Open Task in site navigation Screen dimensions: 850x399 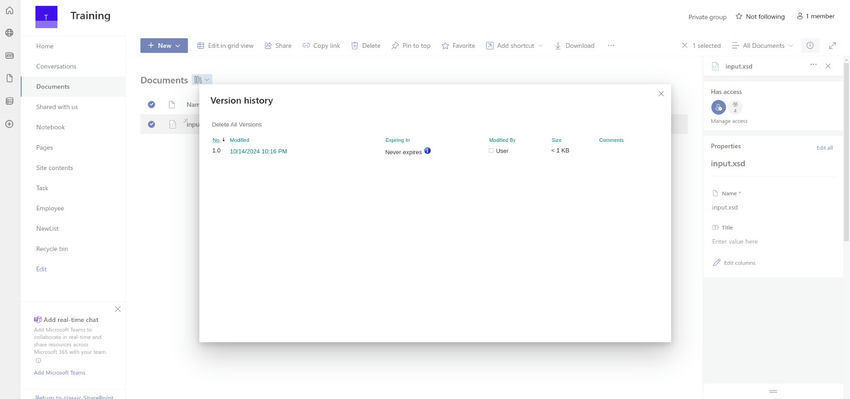pos(42,188)
